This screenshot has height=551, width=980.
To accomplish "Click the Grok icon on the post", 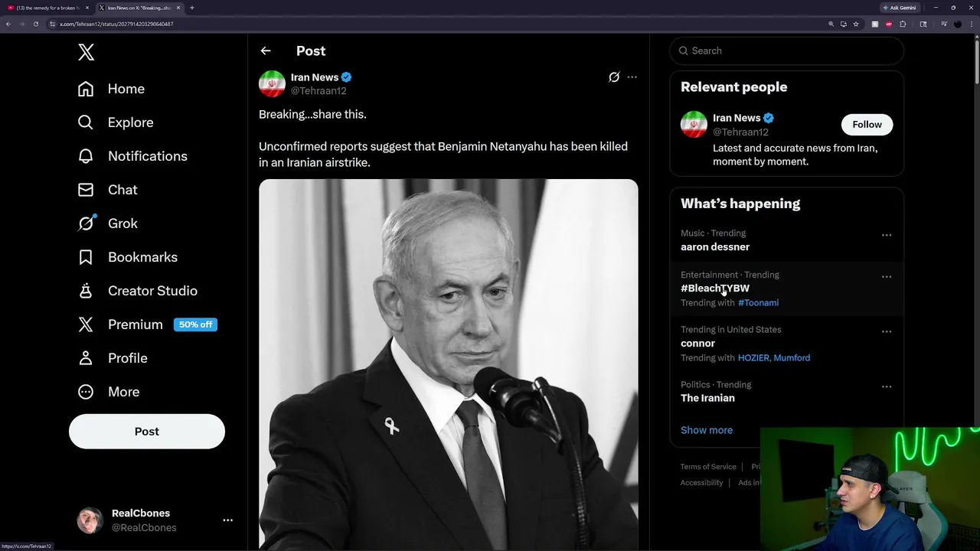I will click(614, 77).
